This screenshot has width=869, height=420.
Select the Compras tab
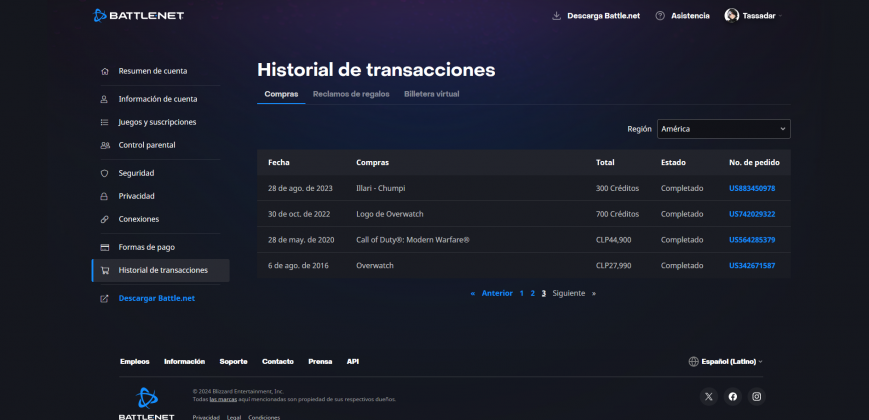click(281, 94)
